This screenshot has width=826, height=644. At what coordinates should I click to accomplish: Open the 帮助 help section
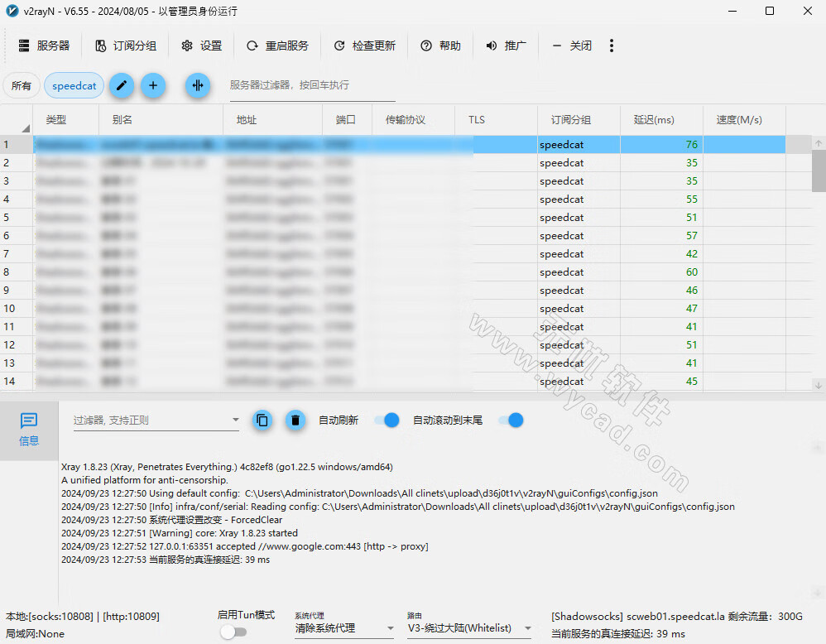440,46
